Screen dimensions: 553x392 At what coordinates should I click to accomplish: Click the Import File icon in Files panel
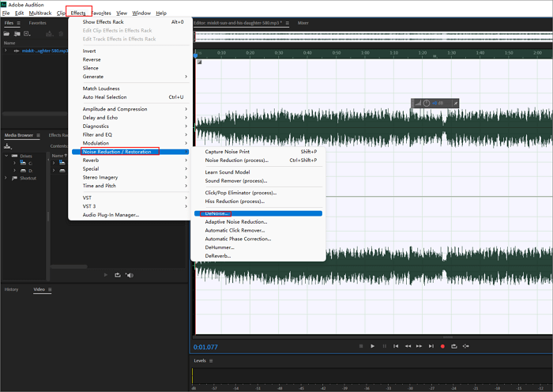pyautogui.click(x=17, y=33)
